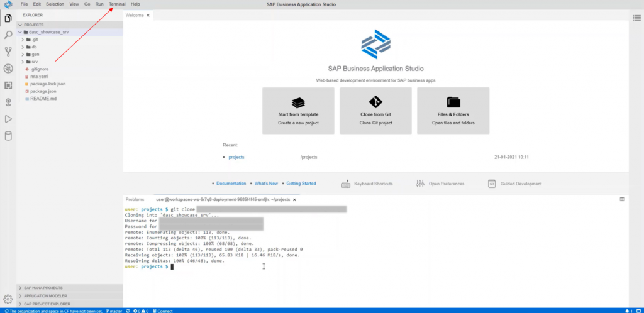644x313 pixels.
Task: Collapse the dasc_showcase_srv folder
Action: 69,32
